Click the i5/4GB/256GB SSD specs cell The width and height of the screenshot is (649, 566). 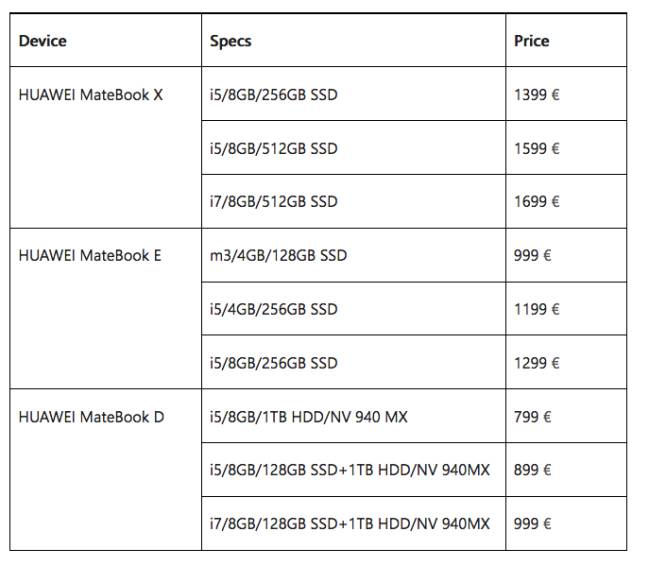(x=274, y=309)
